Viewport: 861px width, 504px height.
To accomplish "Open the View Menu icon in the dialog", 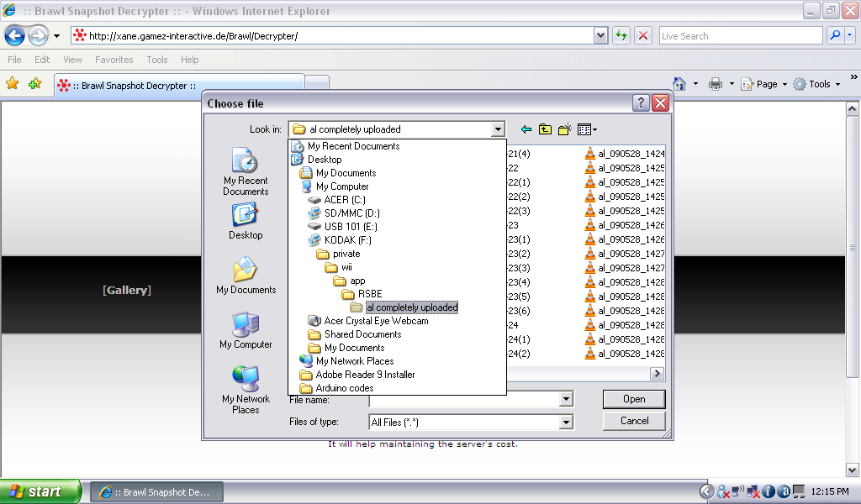I will pos(587,129).
